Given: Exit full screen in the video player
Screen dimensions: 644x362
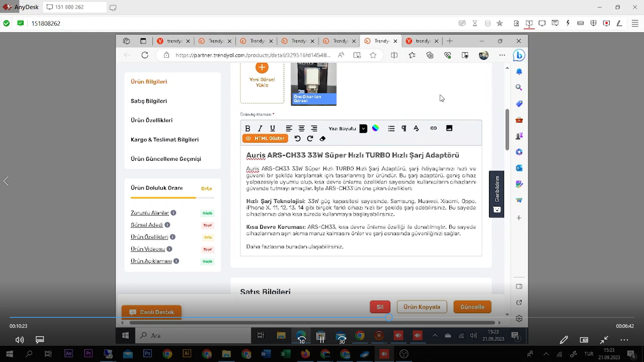Looking at the screenshot, I should point(604,340).
